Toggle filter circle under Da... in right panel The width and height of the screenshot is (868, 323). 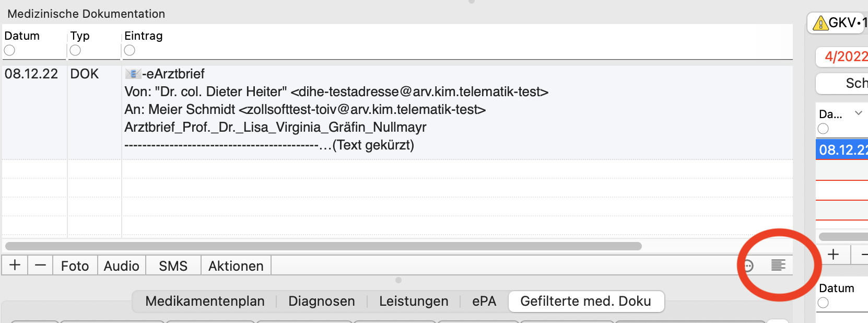(823, 129)
